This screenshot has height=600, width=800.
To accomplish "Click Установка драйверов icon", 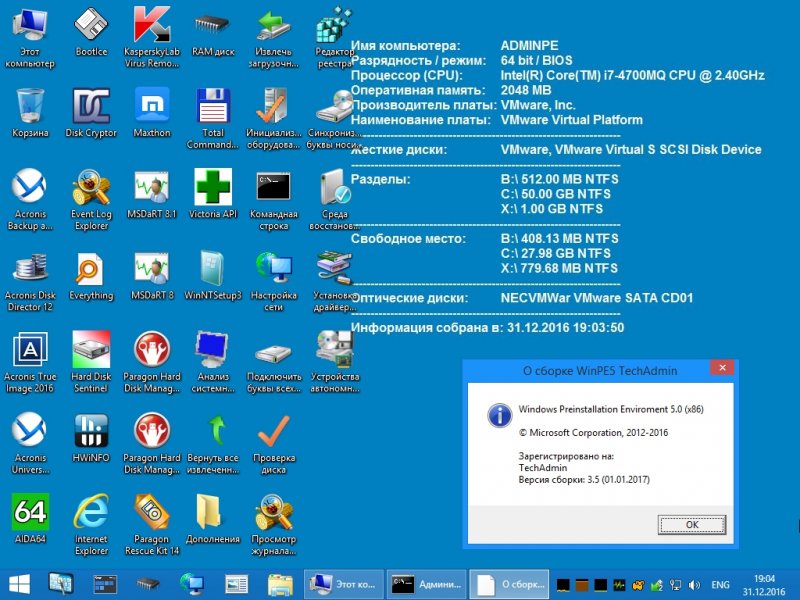I will [x=334, y=281].
